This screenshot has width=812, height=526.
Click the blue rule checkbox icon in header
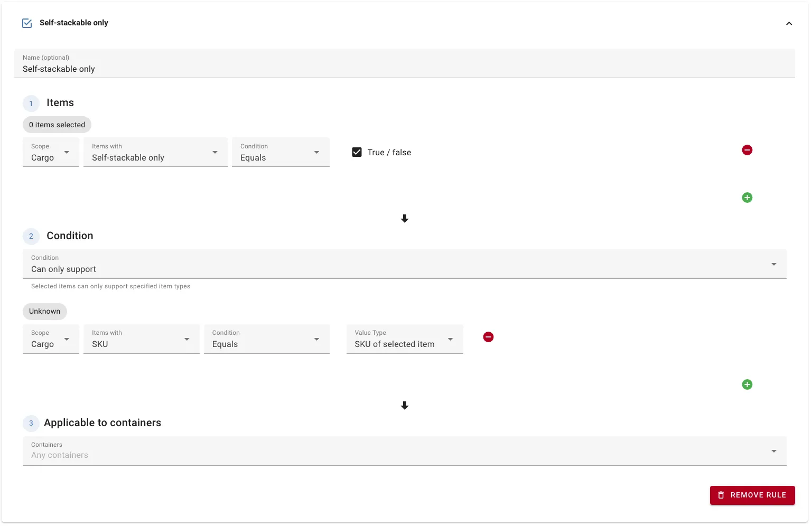[x=27, y=23]
